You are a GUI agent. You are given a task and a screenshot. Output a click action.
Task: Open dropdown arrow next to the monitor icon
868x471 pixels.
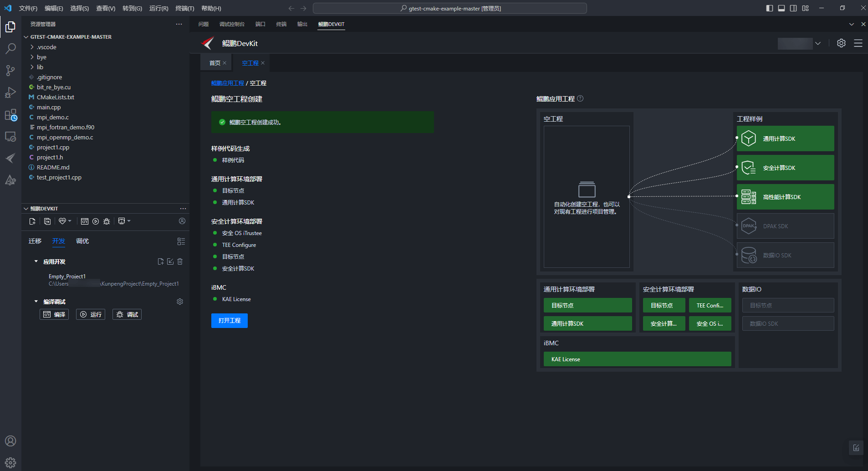tap(129, 221)
